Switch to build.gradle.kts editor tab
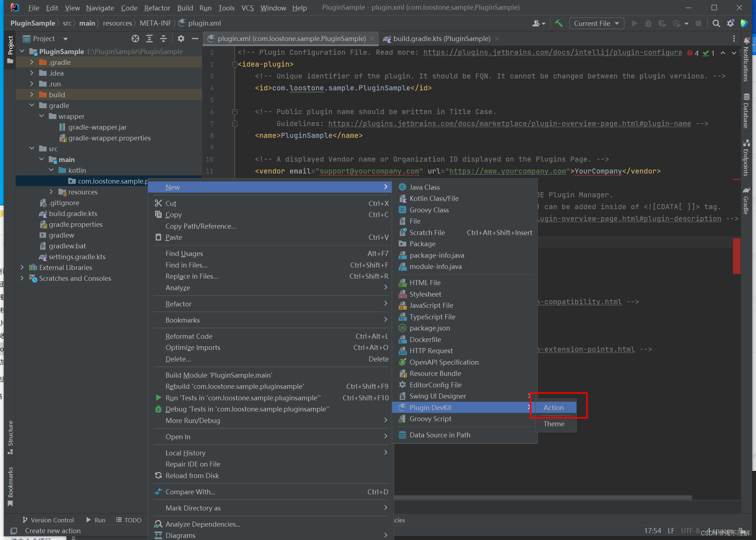This screenshot has height=540, width=756. [441, 39]
